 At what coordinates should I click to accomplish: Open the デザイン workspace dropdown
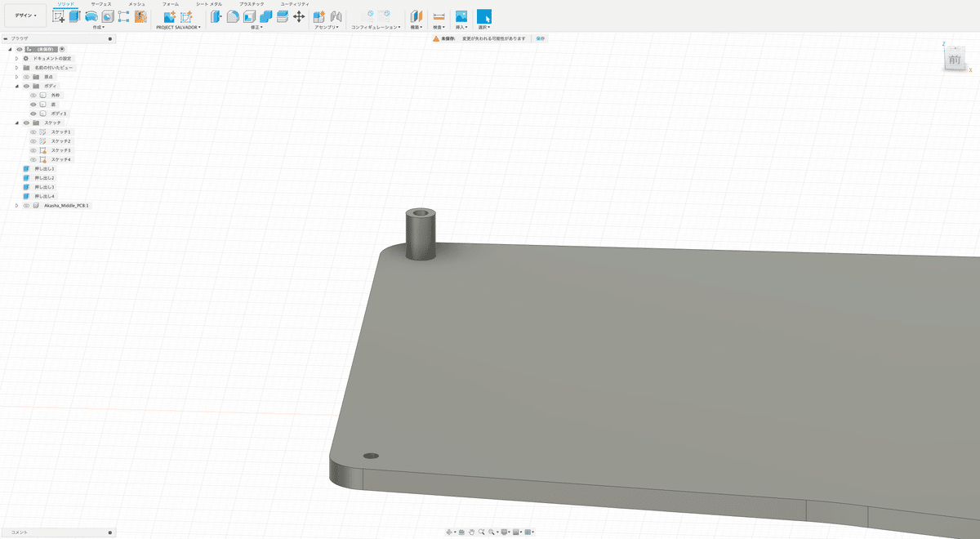coord(25,16)
